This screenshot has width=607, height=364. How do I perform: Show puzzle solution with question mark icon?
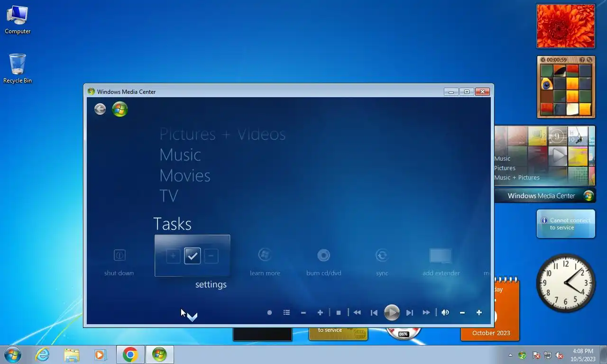583,60
